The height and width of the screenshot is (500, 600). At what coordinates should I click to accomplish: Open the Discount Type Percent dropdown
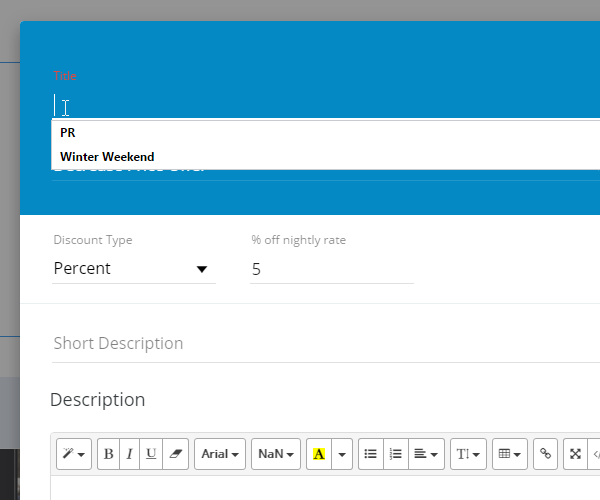pyautogui.click(x=134, y=269)
